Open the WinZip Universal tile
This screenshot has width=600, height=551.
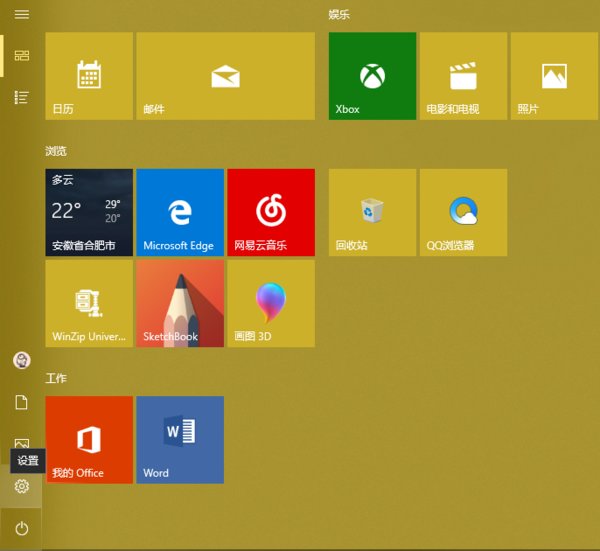(x=89, y=303)
